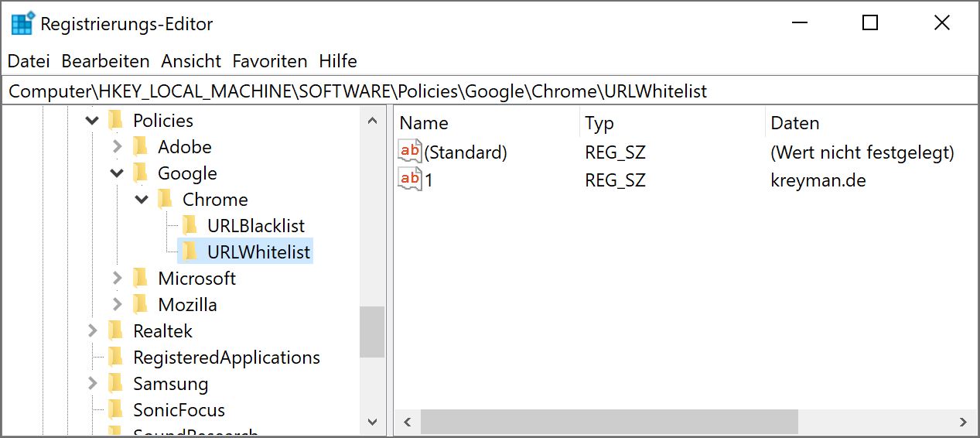This screenshot has width=980, height=438.
Task: Click the string value icon for entry 1
Action: (x=410, y=180)
